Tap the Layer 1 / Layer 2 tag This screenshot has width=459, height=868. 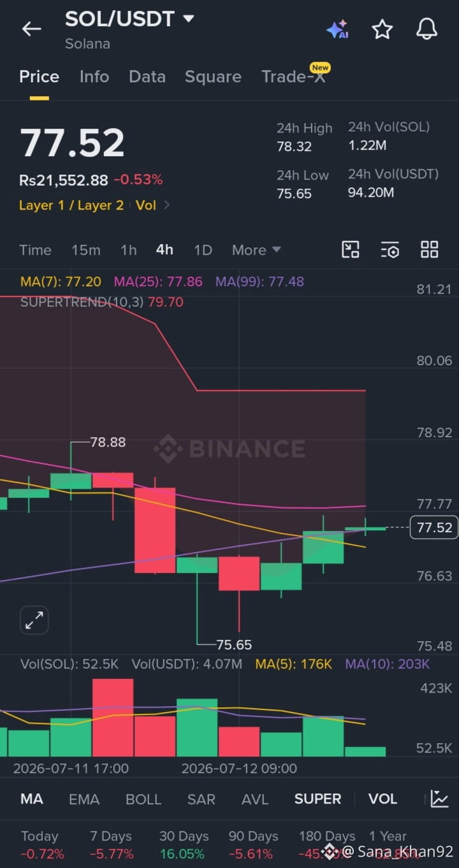[71, 205]
